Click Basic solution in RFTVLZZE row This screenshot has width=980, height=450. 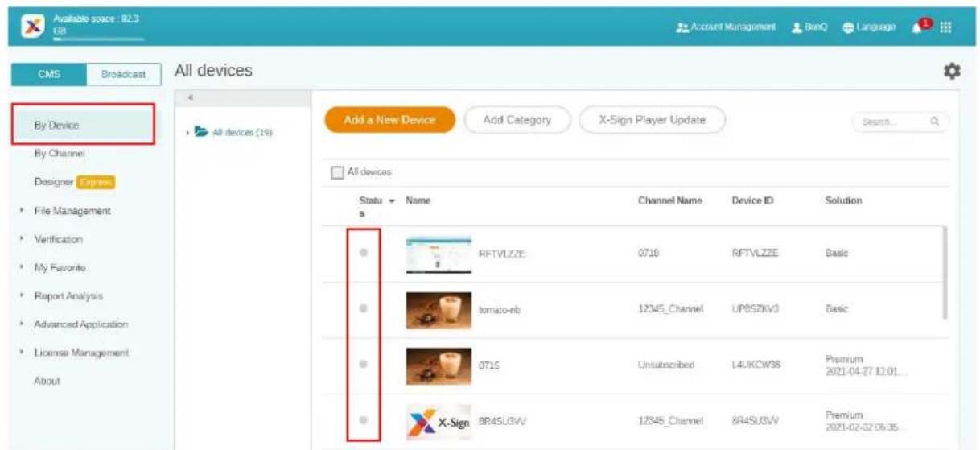(836, 254)
